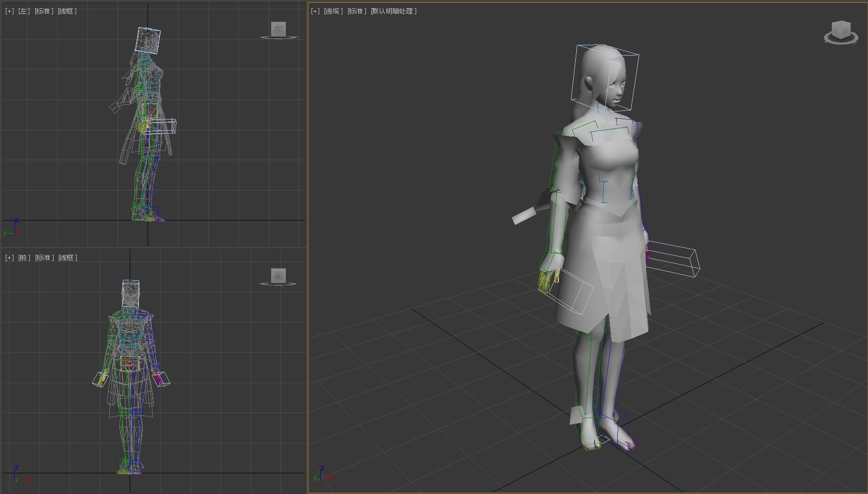
Task: Select the long prop box beside the character's left hand
Action: [673, 259]
